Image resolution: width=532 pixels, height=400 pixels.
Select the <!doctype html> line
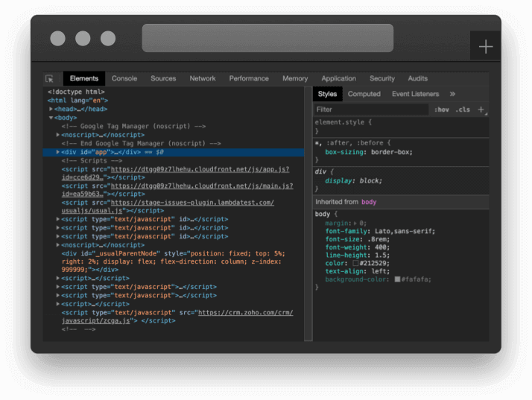click(x=76, y=92)
